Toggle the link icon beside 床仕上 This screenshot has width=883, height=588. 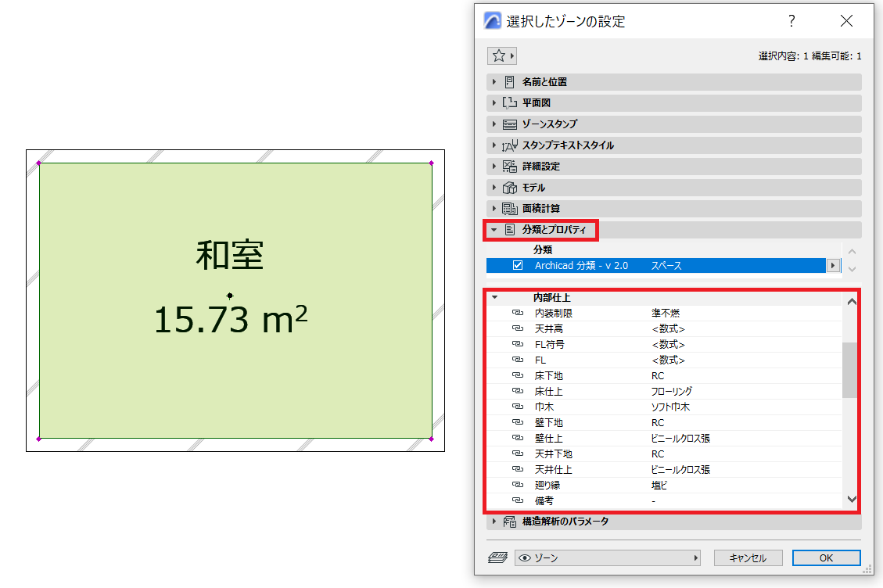[x=518, y=391]
